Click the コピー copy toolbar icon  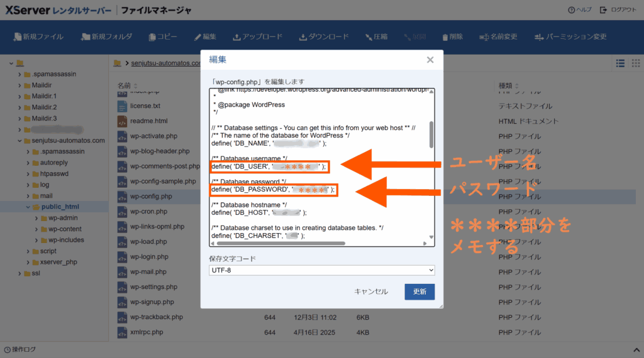(x=152, y=37)
